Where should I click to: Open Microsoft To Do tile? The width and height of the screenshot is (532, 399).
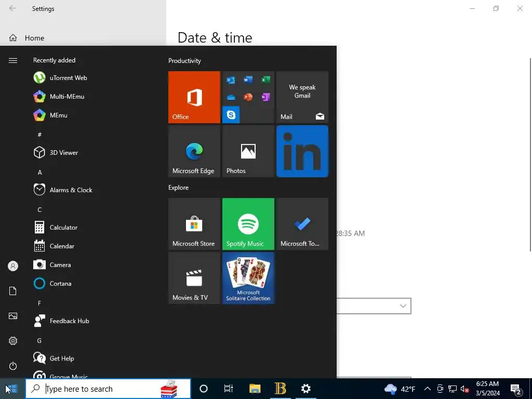(302, 224)
